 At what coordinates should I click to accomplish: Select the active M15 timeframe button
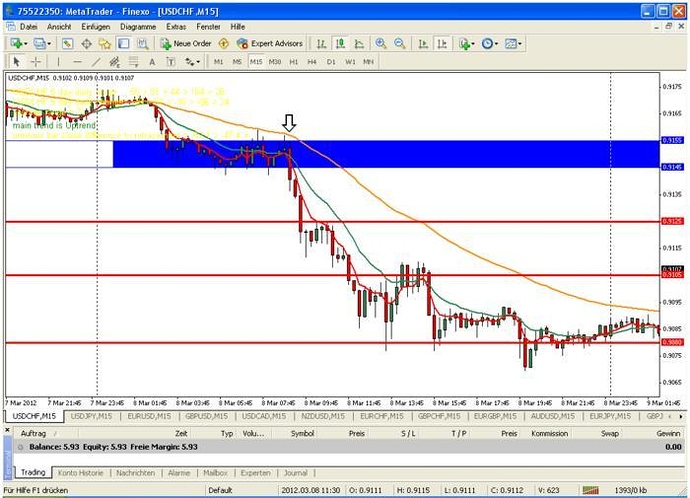point(256,62)
